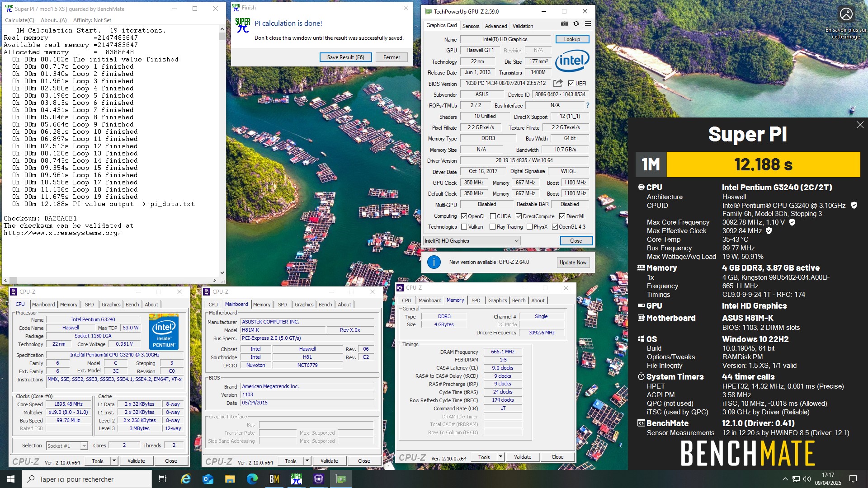Click Validate in CPU-Z Mainboard window
The image size is (868, 488).
[x=329, y=461]
